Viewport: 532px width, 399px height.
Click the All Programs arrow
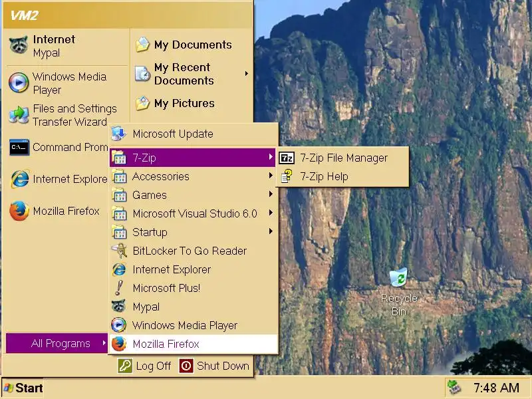[104, 343]
